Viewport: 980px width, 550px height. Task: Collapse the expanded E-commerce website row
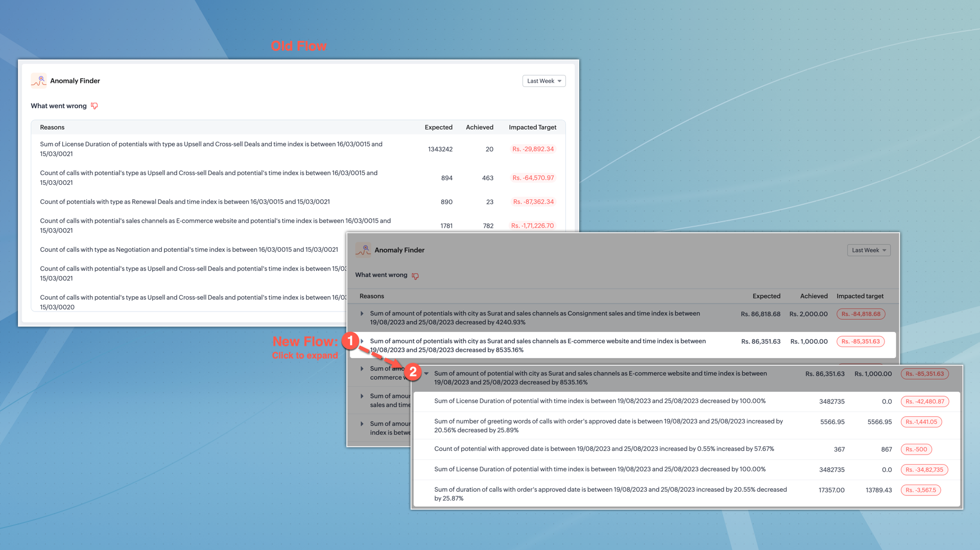pyautogui.click(x=426, y=373)
